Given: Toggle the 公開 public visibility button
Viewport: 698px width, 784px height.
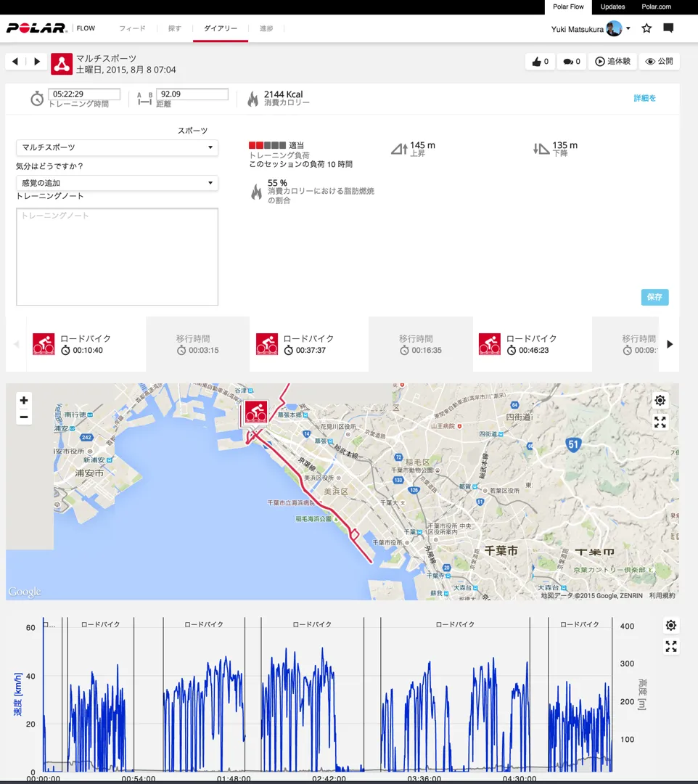Looking at the screenshot, I should point(659,62).
